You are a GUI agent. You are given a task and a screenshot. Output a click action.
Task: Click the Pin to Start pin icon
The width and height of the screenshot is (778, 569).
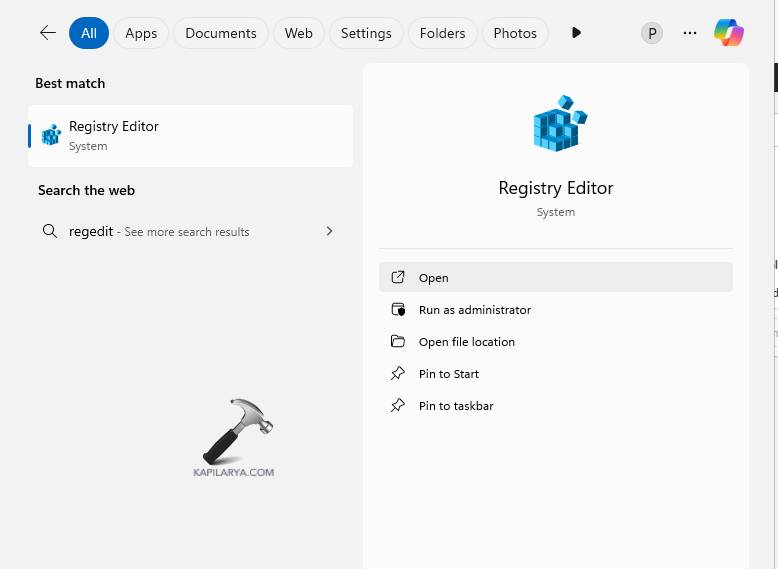coord(398,374)
